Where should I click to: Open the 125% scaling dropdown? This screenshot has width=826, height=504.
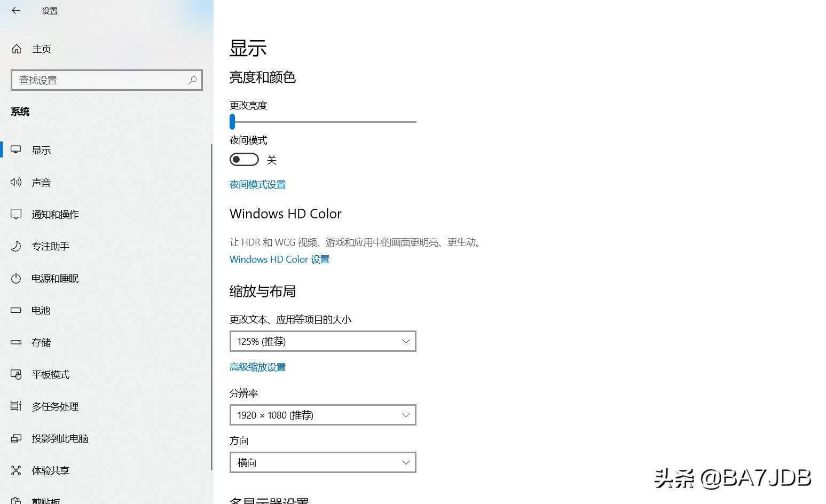(322, 341)
